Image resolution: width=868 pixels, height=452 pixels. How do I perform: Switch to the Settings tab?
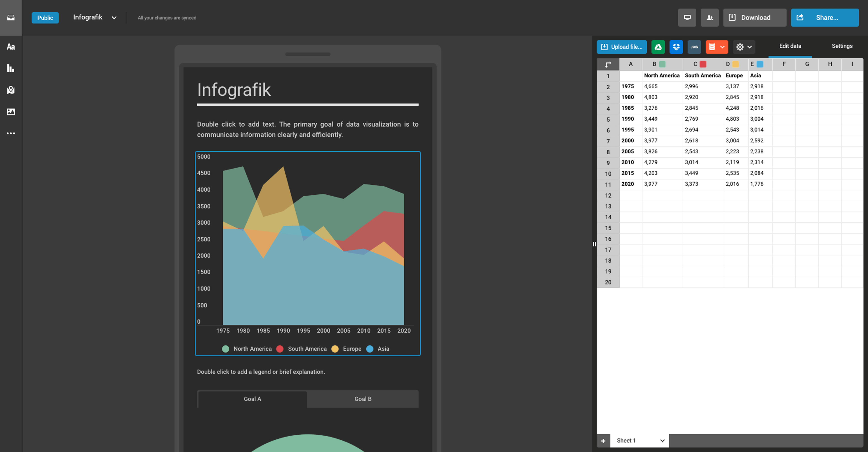point(842,46)
